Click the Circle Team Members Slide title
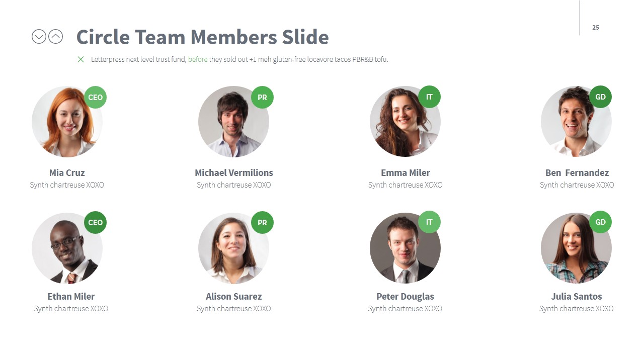 (x=202, y=37)
